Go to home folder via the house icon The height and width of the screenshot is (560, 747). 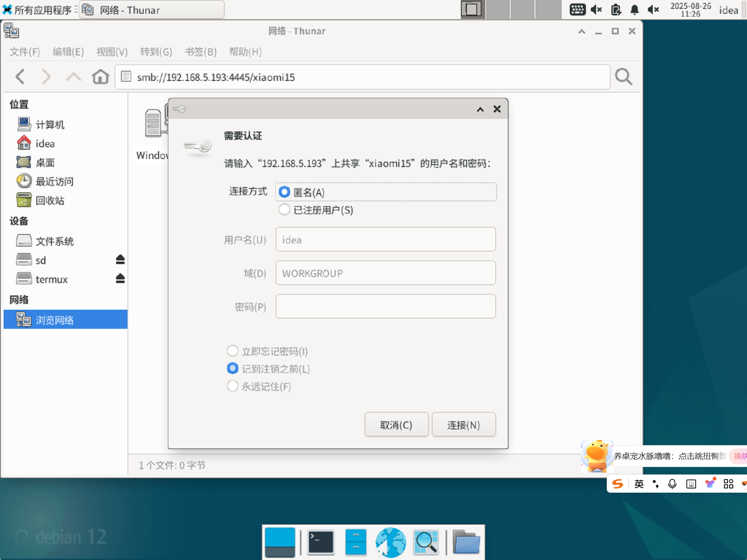pos(100,77)
